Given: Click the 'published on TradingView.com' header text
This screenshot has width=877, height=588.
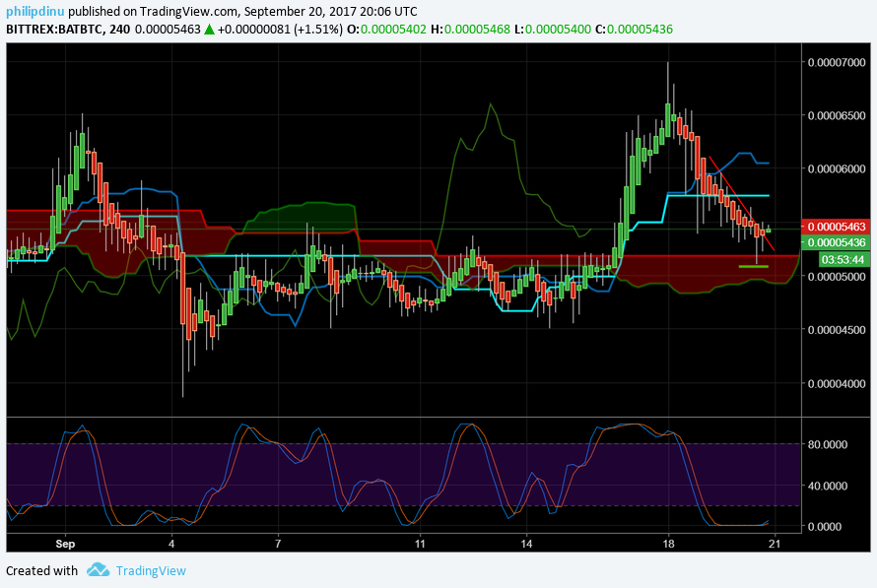Looking at the screenshot, I should 153,11.
